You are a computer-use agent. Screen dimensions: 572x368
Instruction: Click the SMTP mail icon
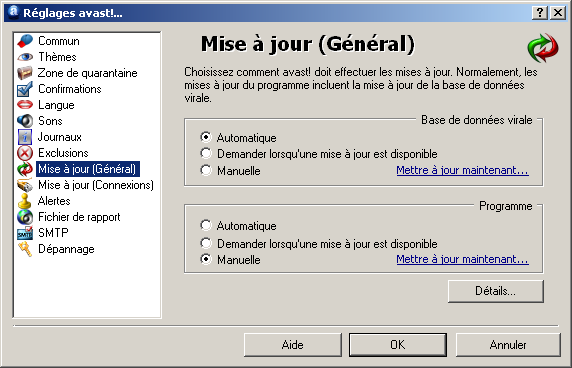tap(25, 233)
